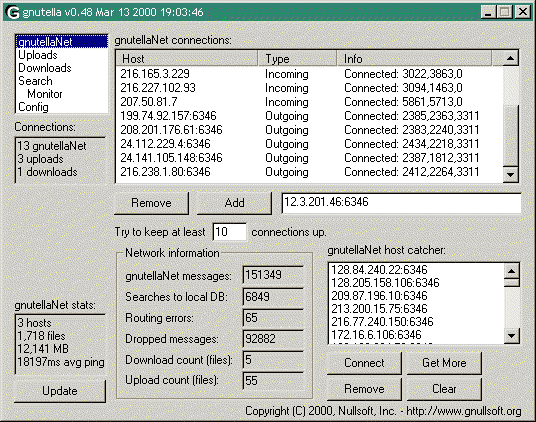Image resolution: width=536 pixels, height=422 pixels.
Task: Click the Download count value 5
Action: pos(273,360)
